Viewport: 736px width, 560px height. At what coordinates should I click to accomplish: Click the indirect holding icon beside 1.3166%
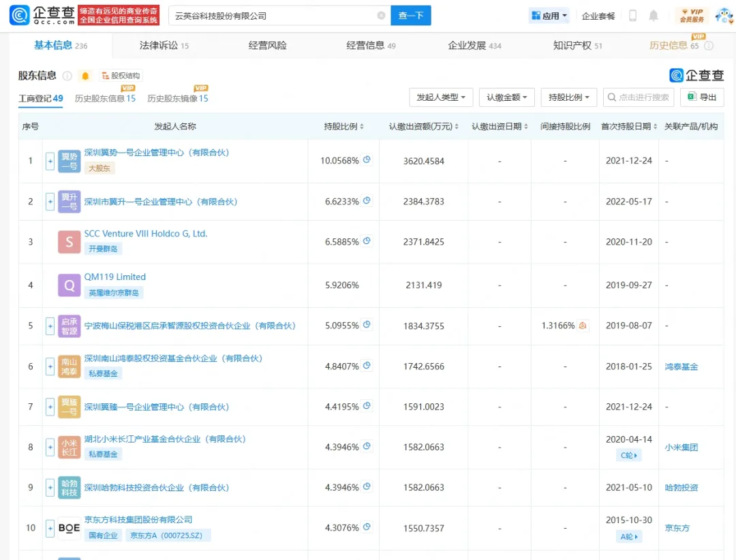click(x=583, y=325)
